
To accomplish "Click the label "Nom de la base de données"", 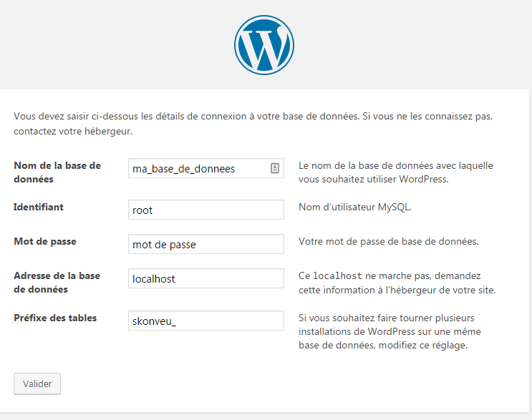I will pyautogui.click(x=57, y=172).
